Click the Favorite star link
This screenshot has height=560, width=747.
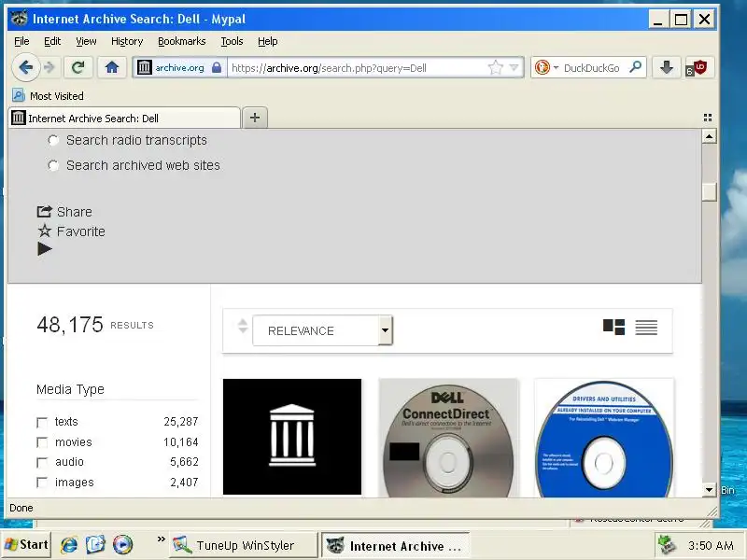point(72,231)
